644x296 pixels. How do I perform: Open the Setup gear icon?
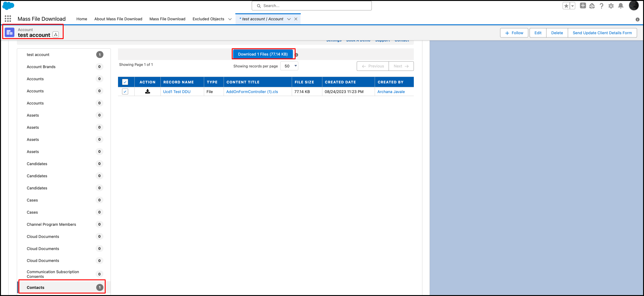click(x=611, y=6)
